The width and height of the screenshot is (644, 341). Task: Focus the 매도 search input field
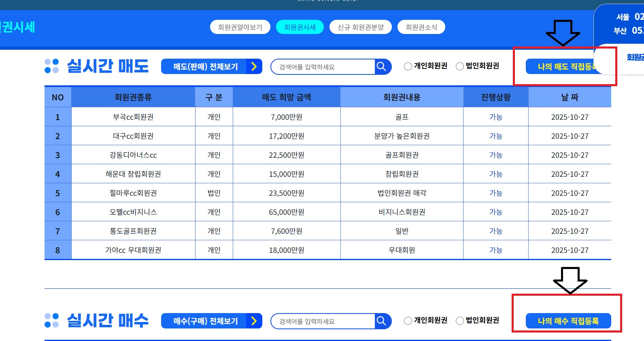point(323,67)
